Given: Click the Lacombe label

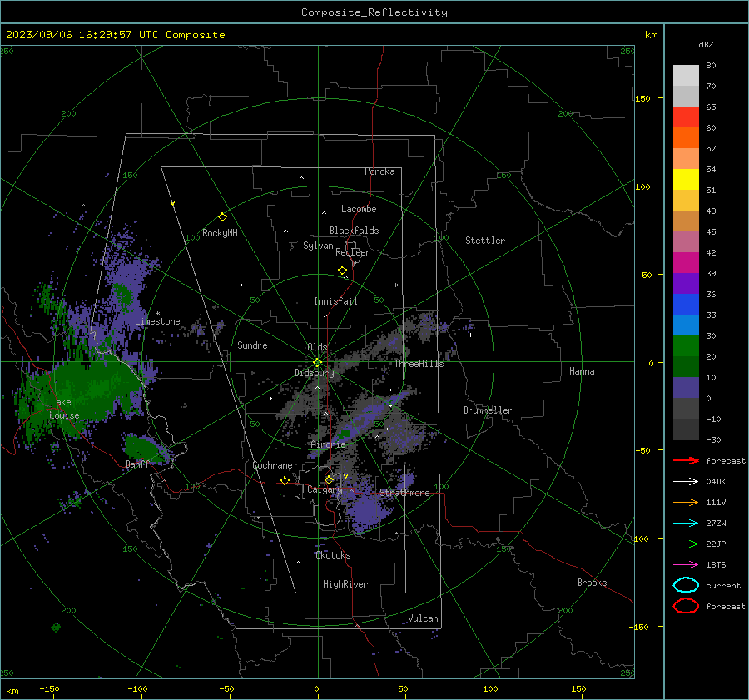Looking at the screenshot, I should pos(359,209).
